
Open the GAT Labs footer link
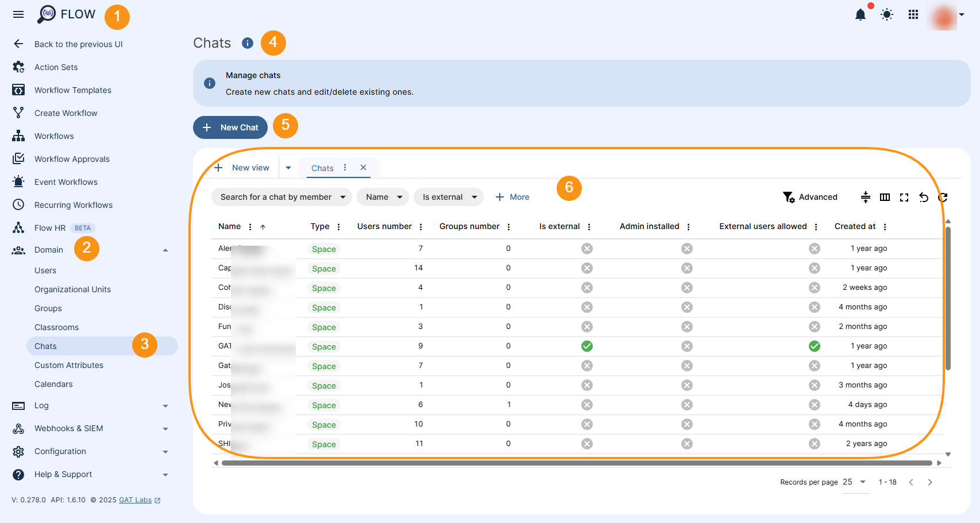click(x=134, y=499)
